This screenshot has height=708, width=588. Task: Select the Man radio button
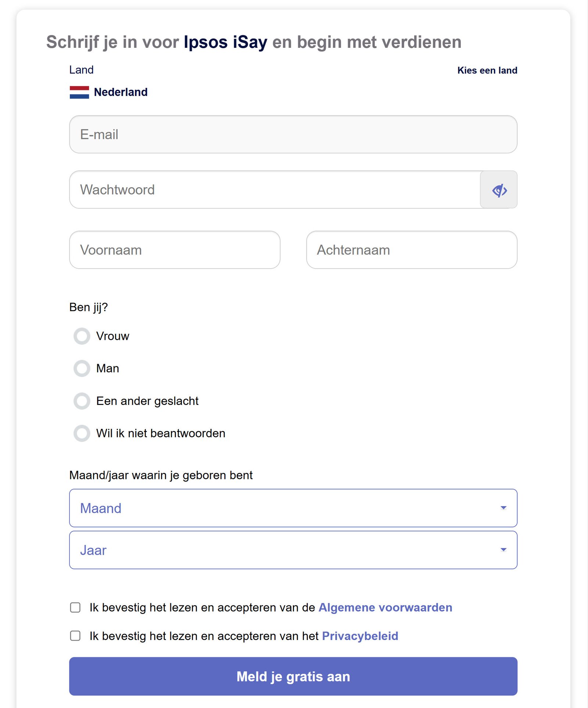(82, 368)
